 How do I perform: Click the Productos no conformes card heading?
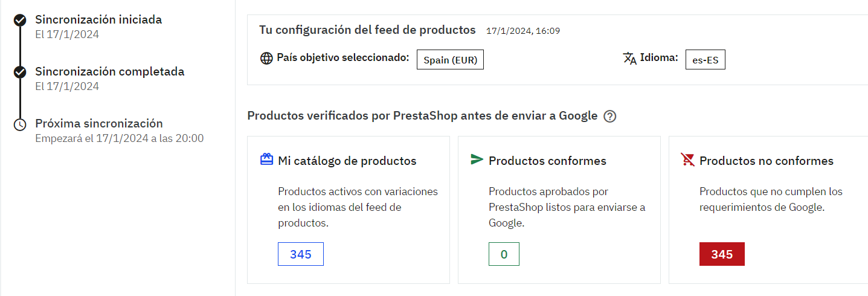(x=766, y=161)
